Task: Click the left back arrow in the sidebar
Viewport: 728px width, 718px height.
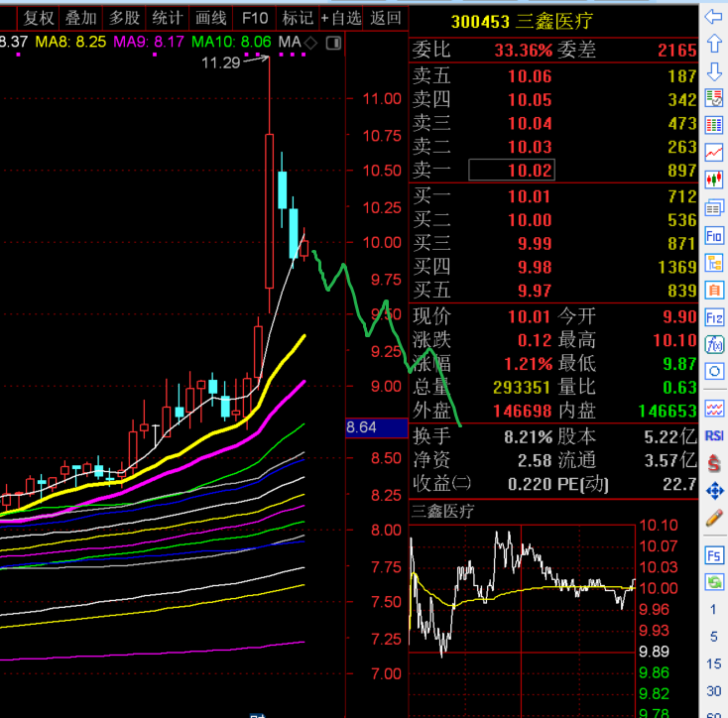Action: pos(713,18)
